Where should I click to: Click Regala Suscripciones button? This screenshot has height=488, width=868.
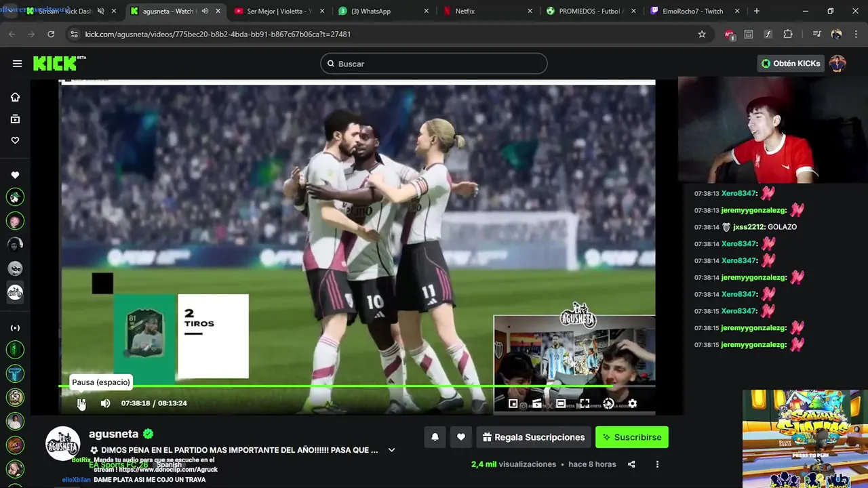point(534,437)
